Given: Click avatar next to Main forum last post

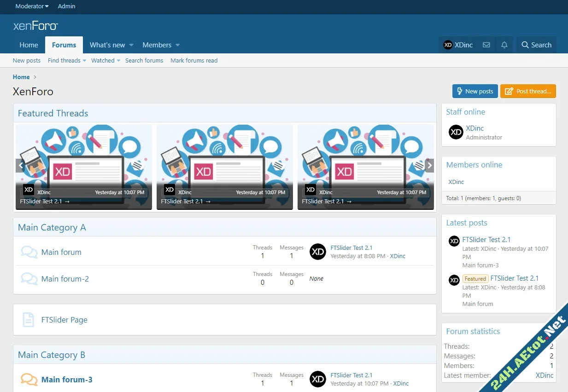Looking at the screenshot, I should [318, 252].
